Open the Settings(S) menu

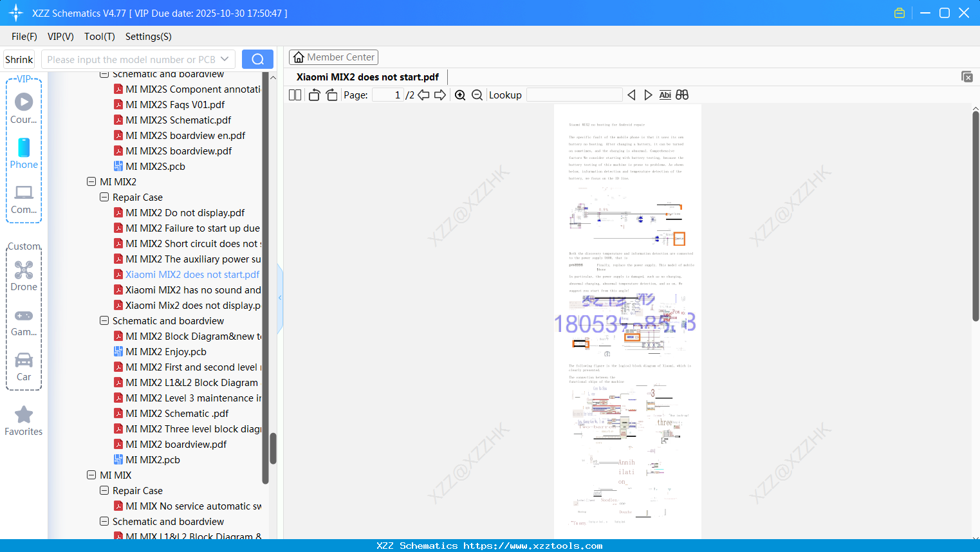(x=149, y=37)
